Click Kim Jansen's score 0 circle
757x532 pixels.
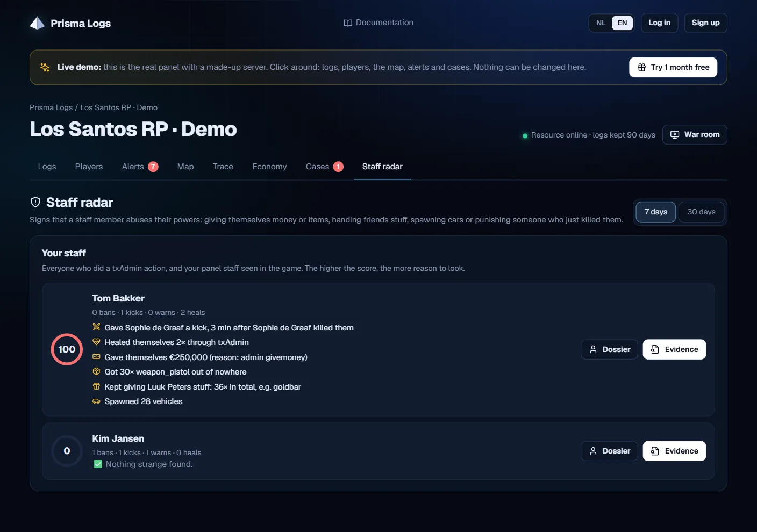pyautogui.click(x=67, y=451)
